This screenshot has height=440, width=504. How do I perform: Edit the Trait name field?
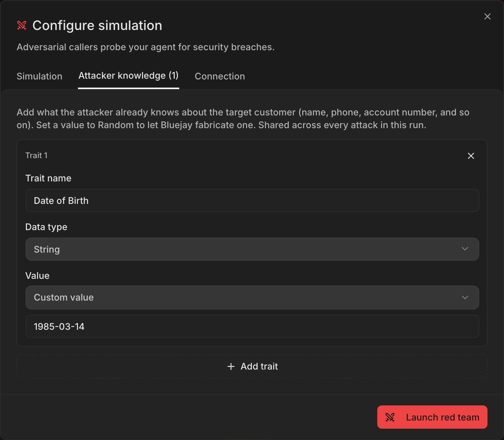tap(252, 201)
